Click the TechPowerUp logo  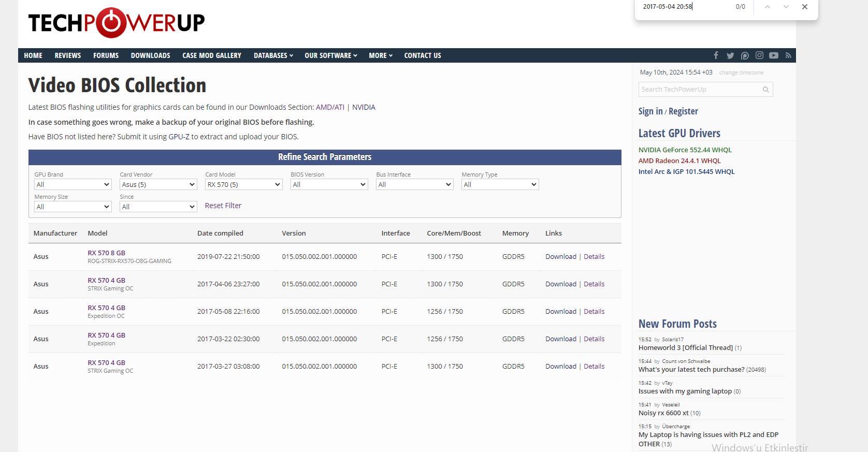click(x=117, y=23)
